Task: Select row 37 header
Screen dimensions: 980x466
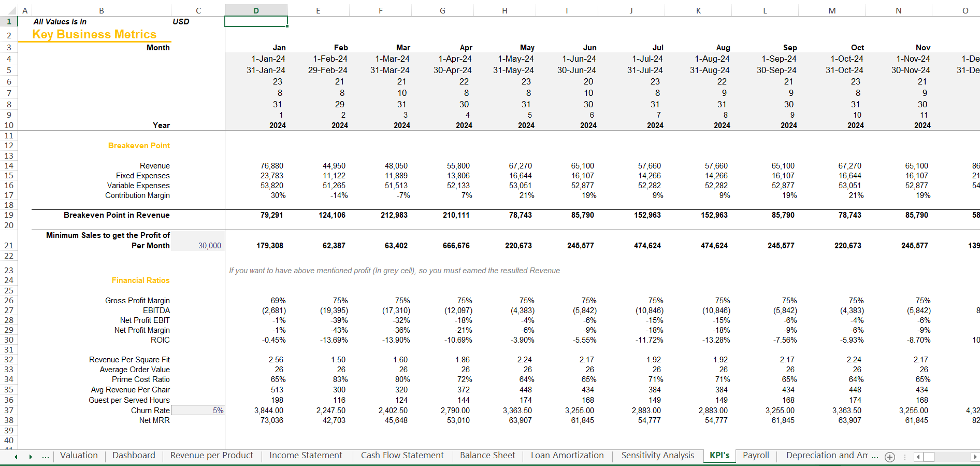Action: [x=9, y=411]
